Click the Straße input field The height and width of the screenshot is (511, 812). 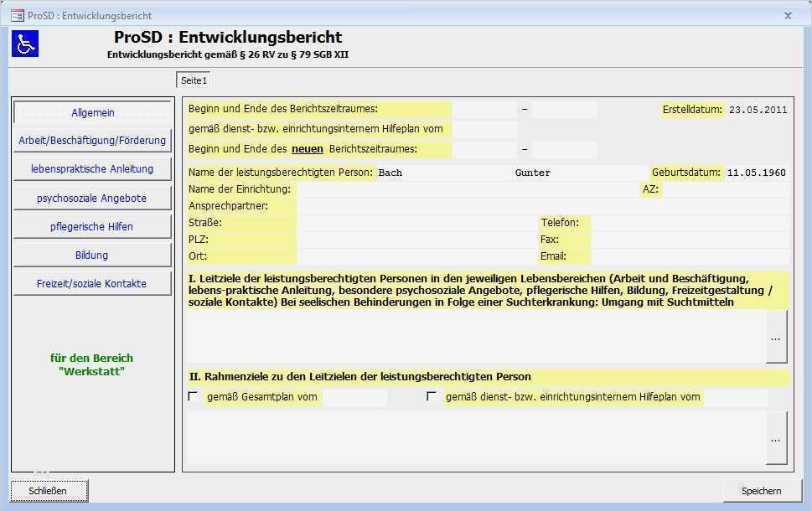coord(417,223)
